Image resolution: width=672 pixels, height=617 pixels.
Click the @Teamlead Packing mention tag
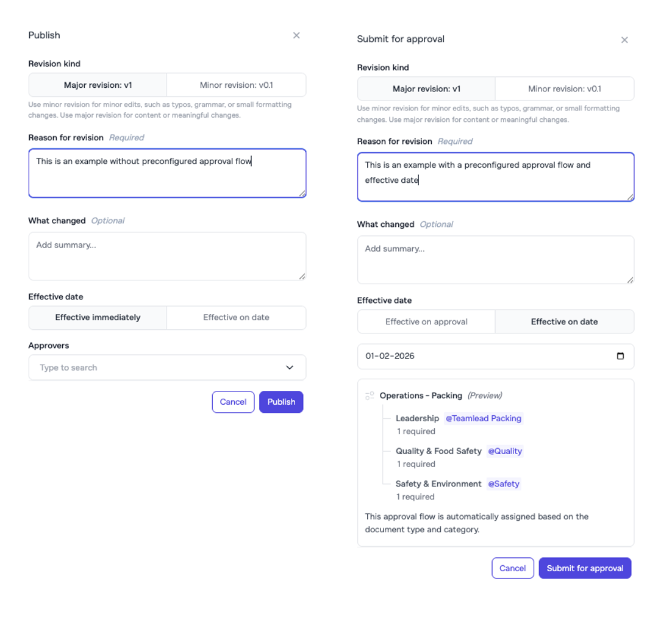(484, 418)
